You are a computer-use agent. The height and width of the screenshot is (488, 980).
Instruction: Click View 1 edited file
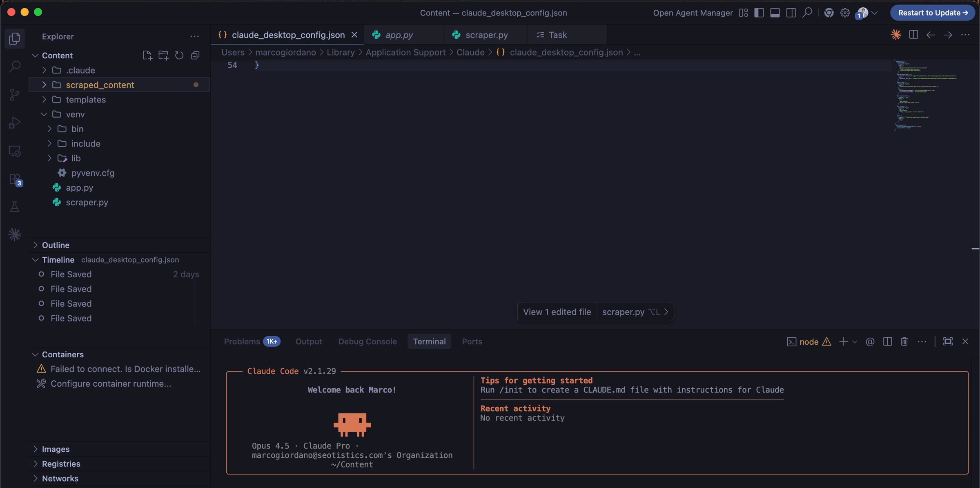click(x=557, y=312)
